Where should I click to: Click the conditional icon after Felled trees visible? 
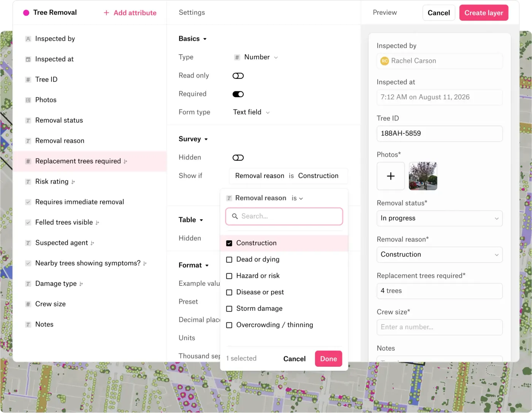coord(97,223)
